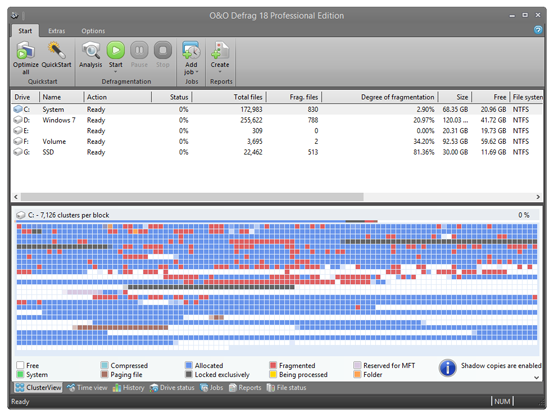Click the System green legend swatch
The height and width of the screenshot is (418, 554).
coord(20,374)
